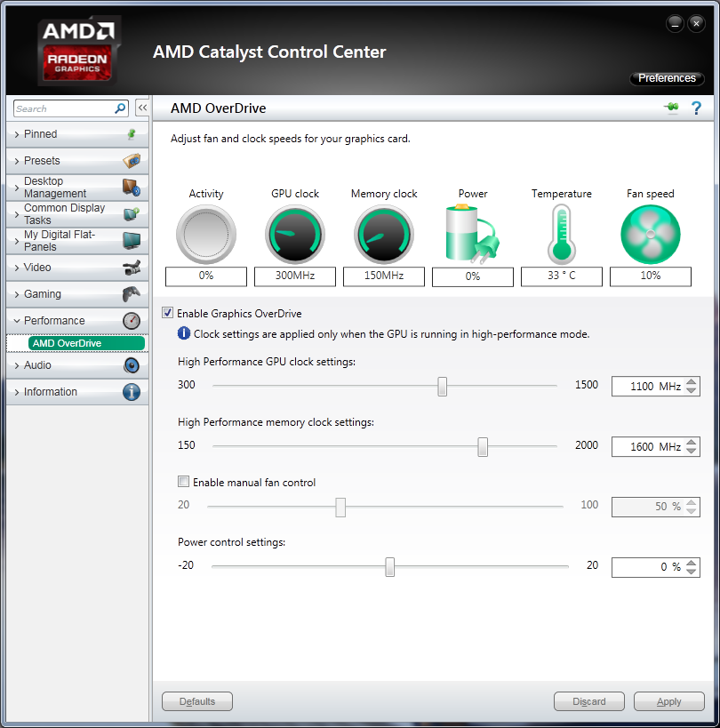Click the Desktop Management icon
This screenshot has height=728, width=720.
132,187
